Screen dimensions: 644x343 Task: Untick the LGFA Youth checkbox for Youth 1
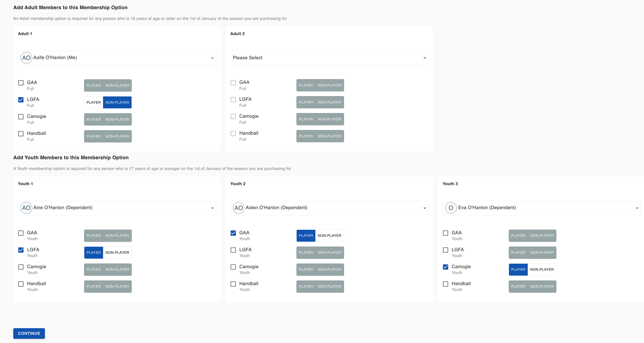(21, 250)
